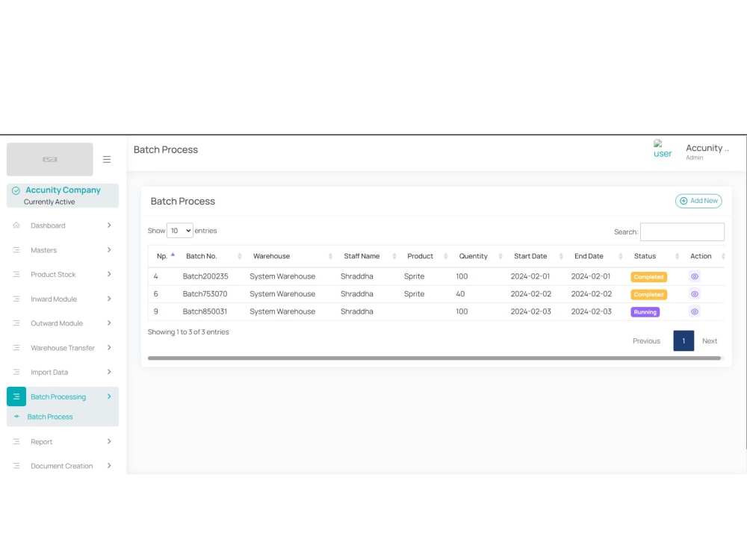The image size is (747, 560).
Task: Click the Warehouse Transfer sidebar icon
Action: pyautogui.click(x=16, y=348)
